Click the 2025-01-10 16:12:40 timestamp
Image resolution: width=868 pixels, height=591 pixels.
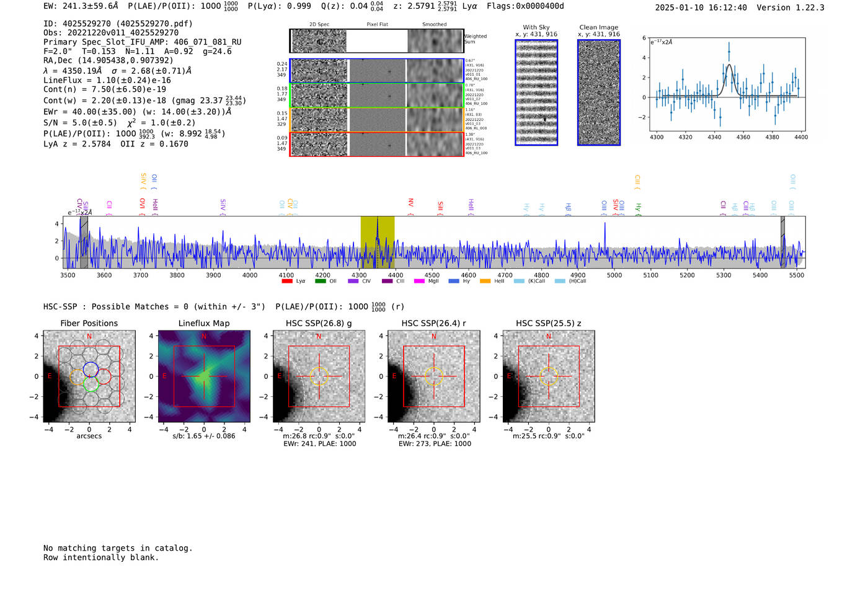tap(701, 8)
